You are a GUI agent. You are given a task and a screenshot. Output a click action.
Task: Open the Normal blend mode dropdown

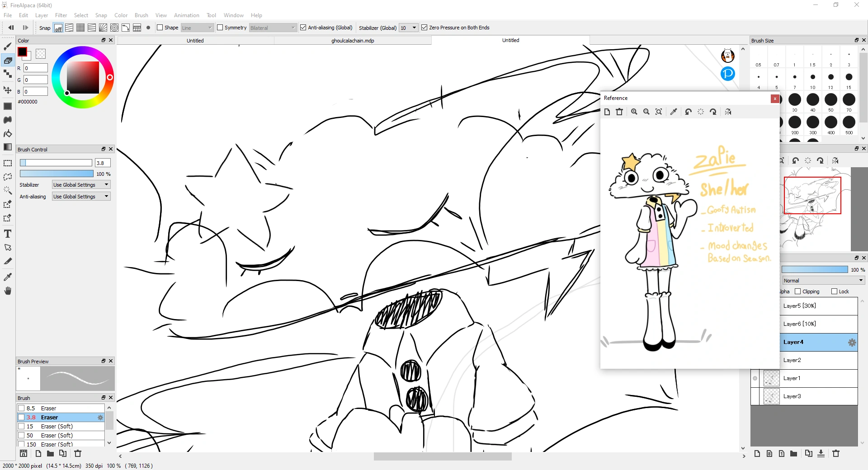822,280
